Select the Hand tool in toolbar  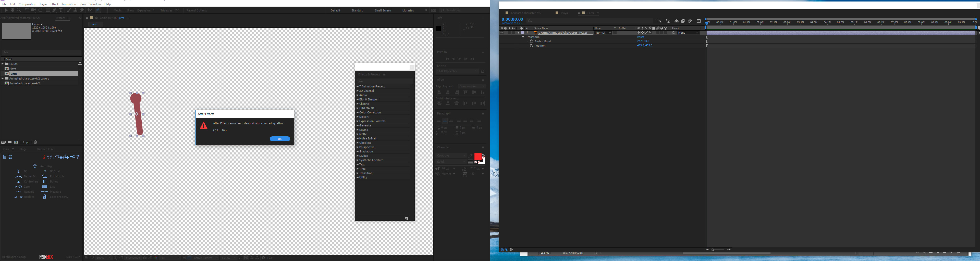(13, 10)
